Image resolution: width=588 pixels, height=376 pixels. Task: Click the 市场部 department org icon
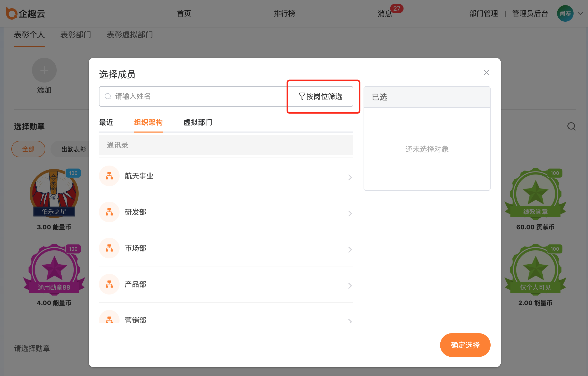click(x=109, y=248)
